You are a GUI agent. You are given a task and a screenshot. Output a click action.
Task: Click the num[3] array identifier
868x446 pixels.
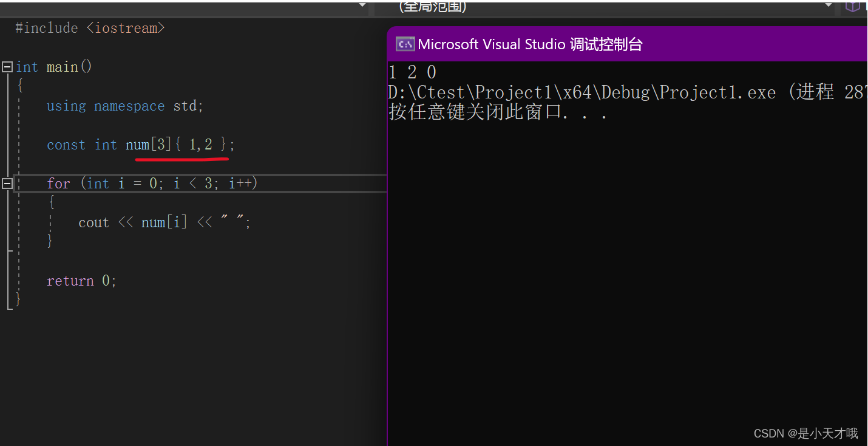tap(149, 145)
